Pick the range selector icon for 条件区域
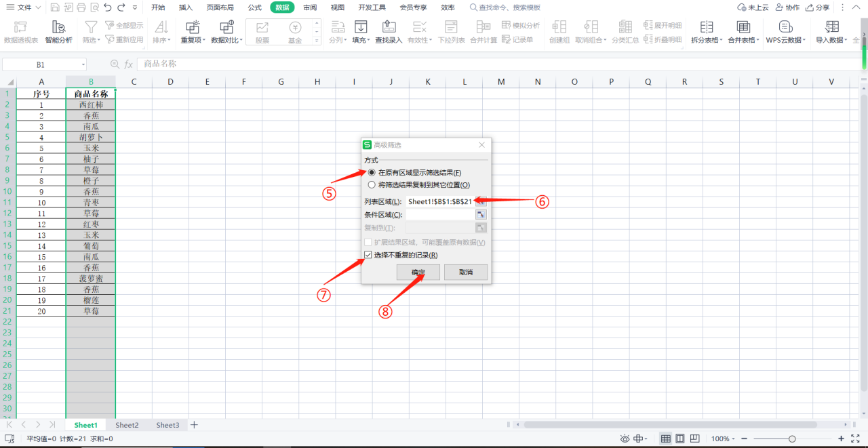 [x=481, y=215]
